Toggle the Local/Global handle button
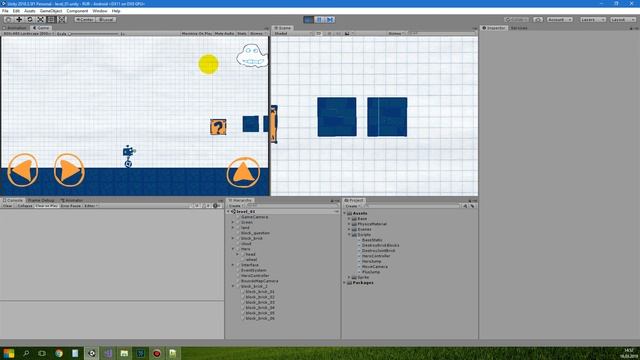The image size is (640, 360). 106,20
